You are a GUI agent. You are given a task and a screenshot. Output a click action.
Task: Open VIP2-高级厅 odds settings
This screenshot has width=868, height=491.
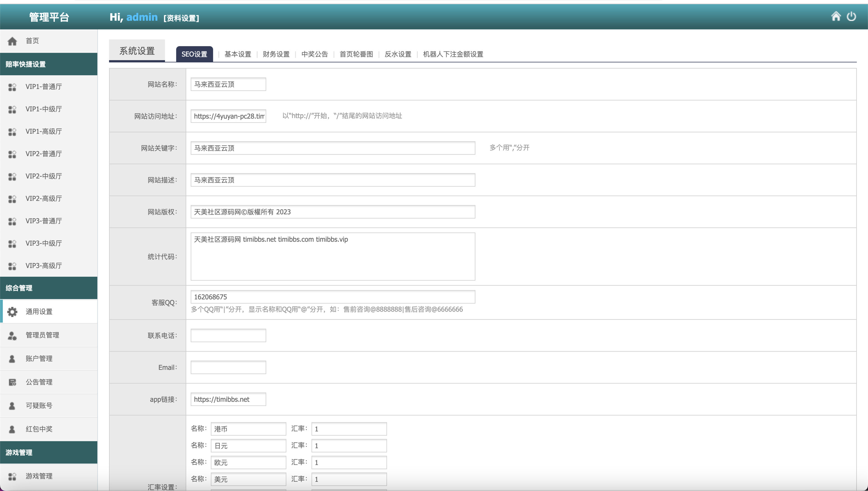[x=44, y=199]
